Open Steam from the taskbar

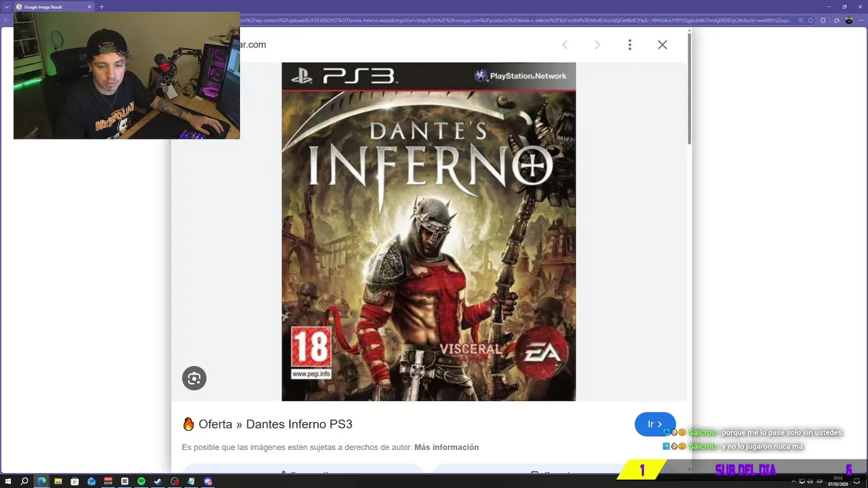[x=158, y=481]
